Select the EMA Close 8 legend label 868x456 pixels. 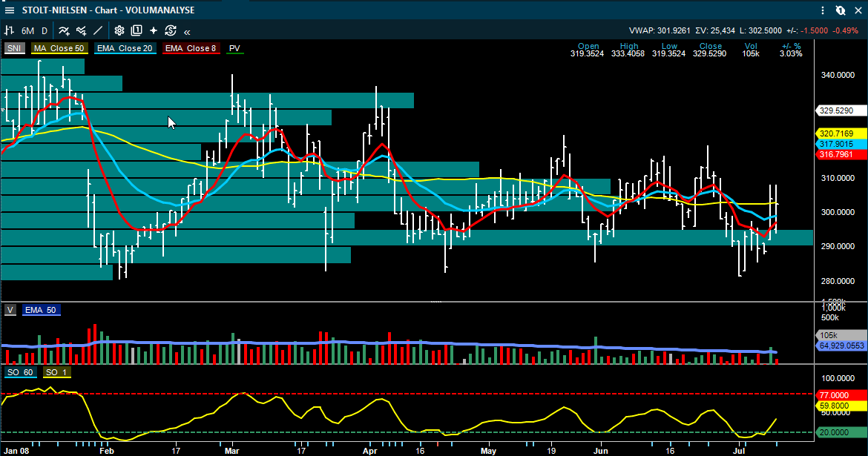coord(191,48)
